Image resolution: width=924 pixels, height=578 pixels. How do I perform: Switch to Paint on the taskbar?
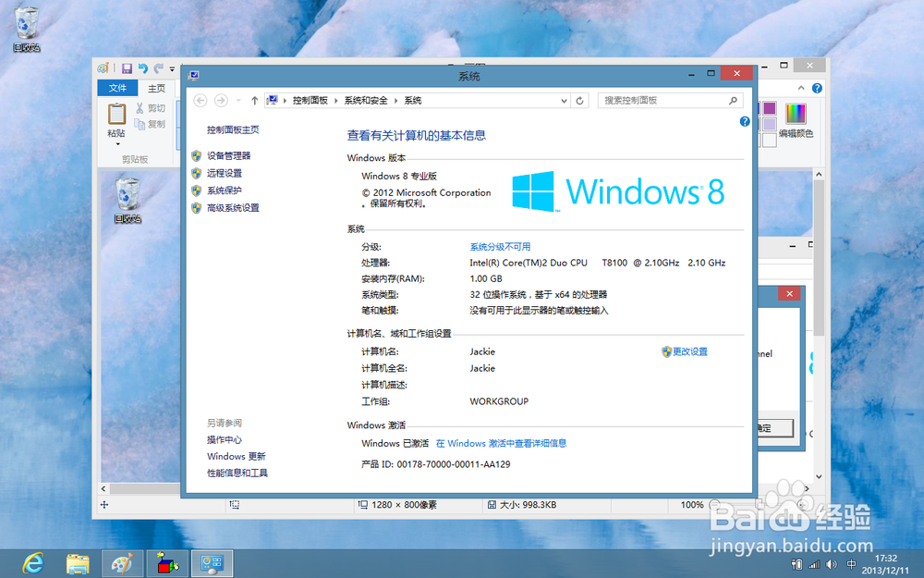click(123, 564)
